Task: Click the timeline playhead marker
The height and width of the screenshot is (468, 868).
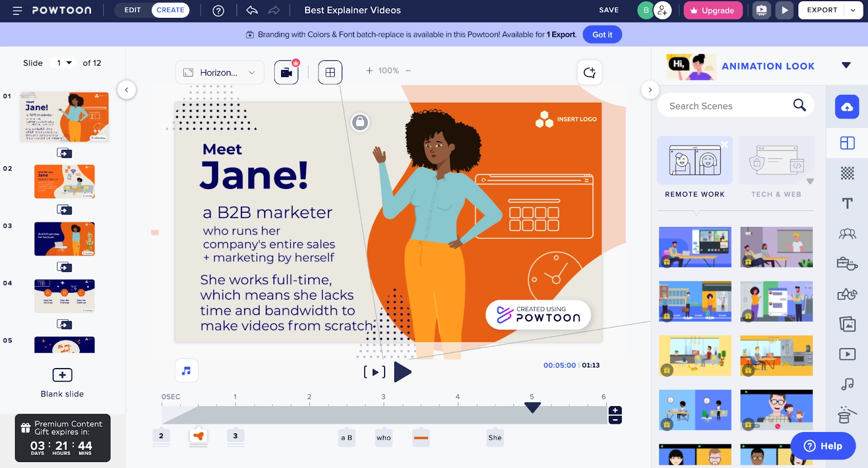Action: tap(533, 407)
